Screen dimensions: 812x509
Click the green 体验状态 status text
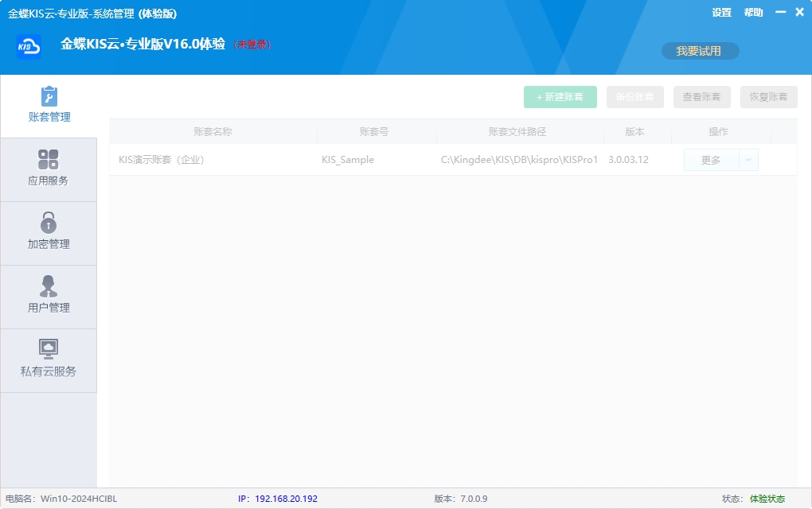pyautogui.click(x=767, y=499)
